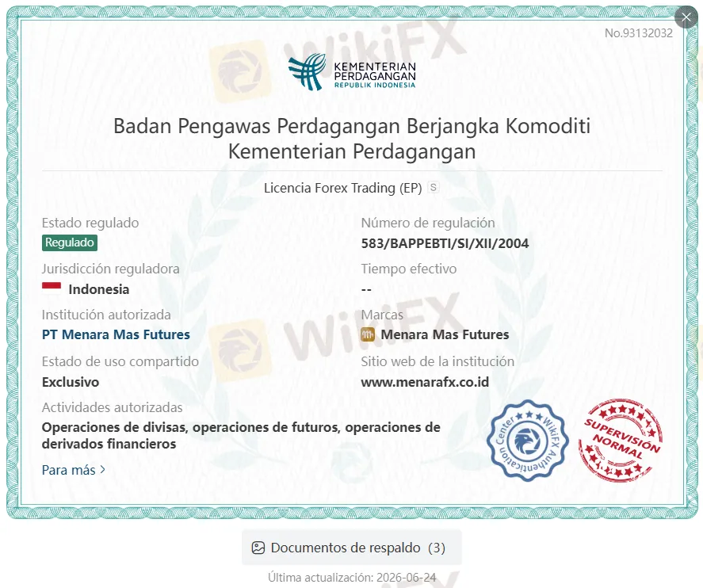Click the Estado regulado label
703x588 pixels.
(90, 223)
